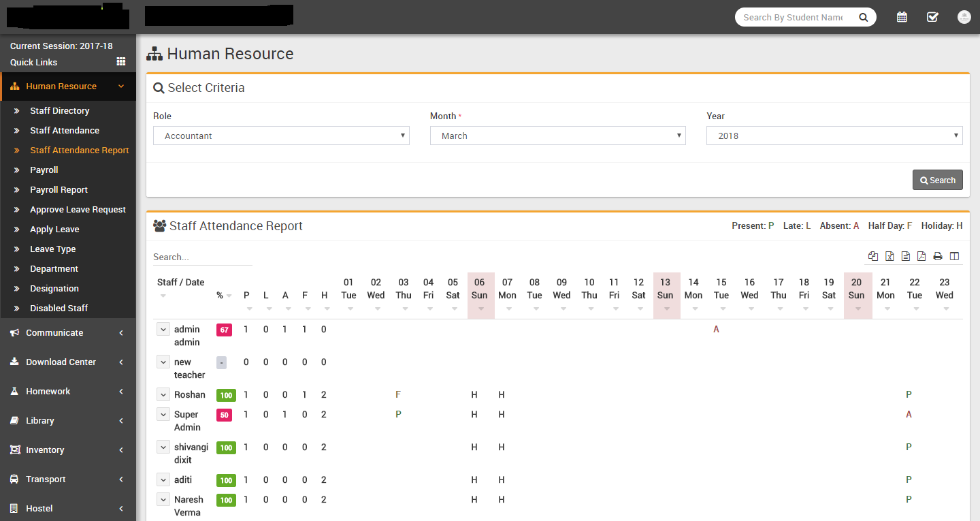Viewport: 980px width, 521px height.
Task: Open Payroll Report in the sidebar
Action: pyautogui.click(x=59, y=190)
